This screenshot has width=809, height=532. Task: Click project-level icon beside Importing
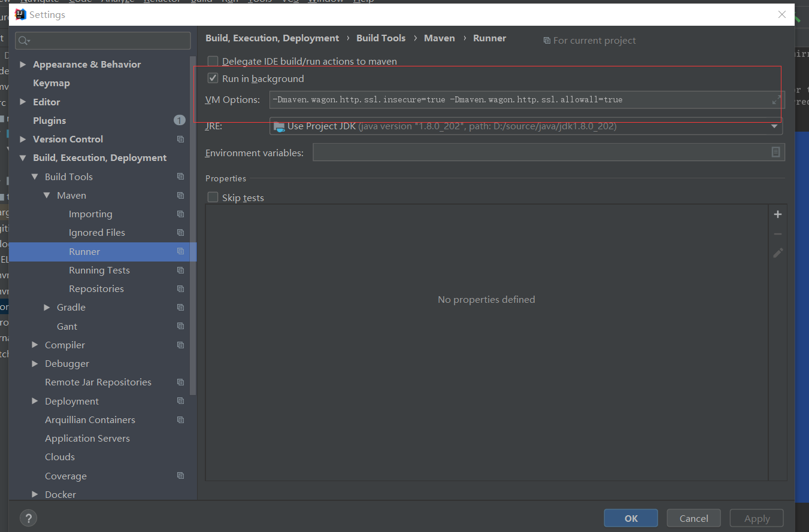point(180,214)
